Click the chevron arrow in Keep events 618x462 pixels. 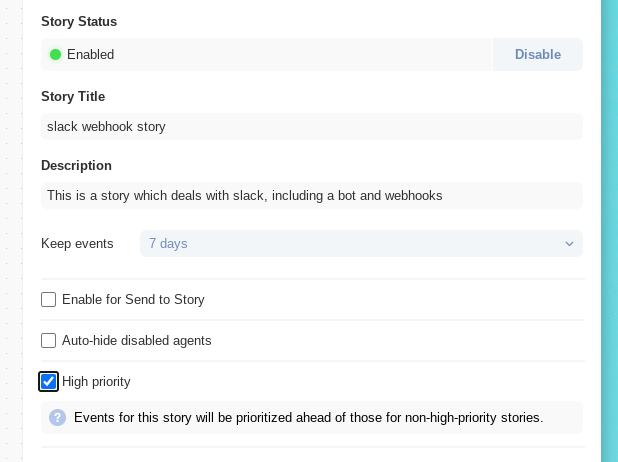pos(569,244)
